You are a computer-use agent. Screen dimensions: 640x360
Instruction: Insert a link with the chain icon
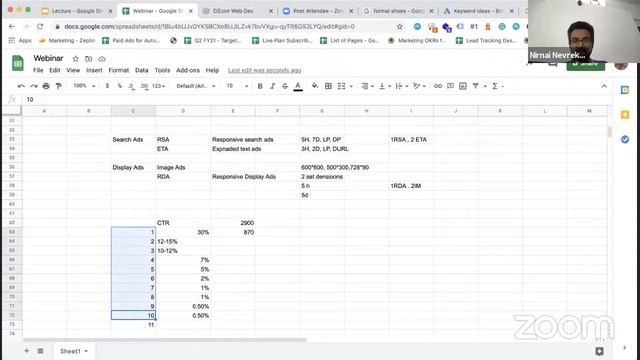(x=438, y=86)
